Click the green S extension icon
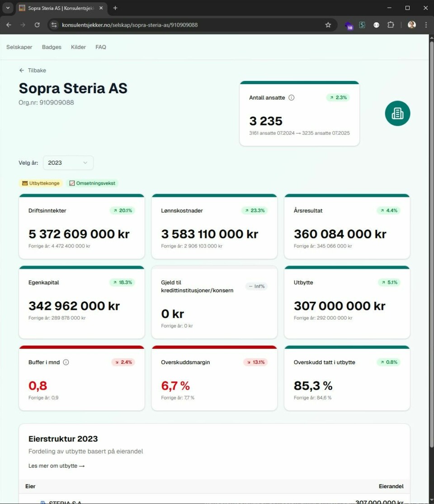Image resolution: width=434 pixels, height=504 pixels. (362, 25)
